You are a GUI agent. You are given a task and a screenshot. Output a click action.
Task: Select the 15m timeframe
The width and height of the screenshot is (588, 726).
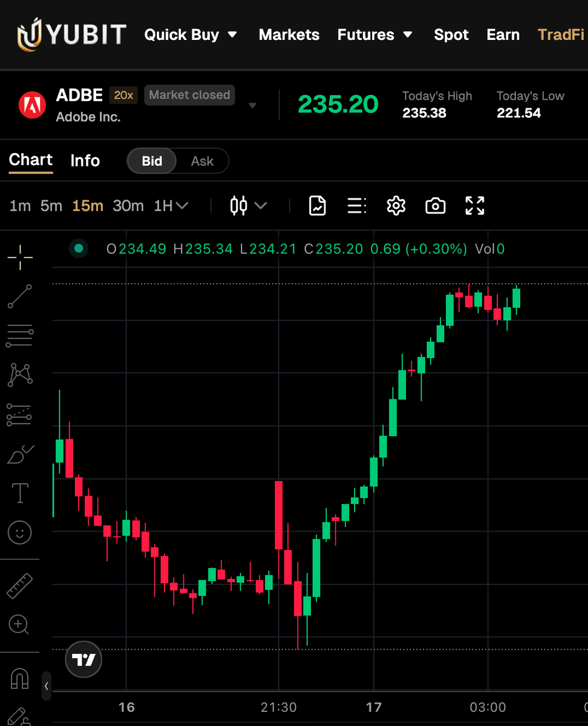coord(88,206)
